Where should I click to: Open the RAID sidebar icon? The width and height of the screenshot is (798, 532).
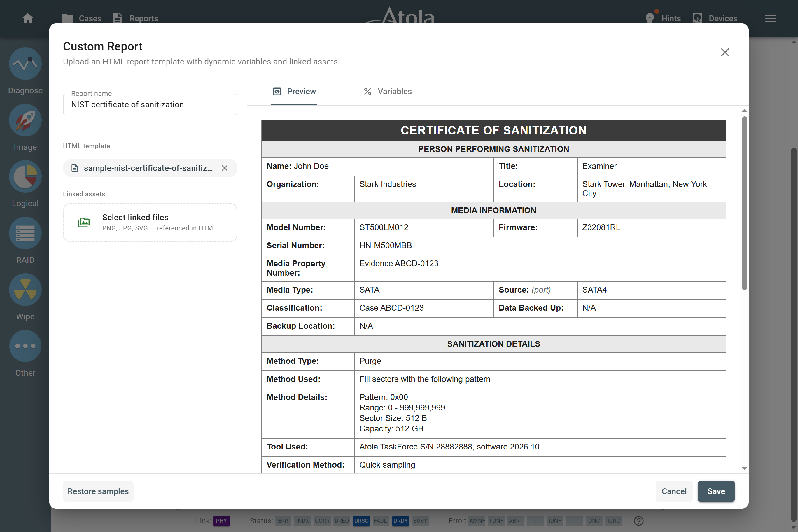point(25,233)
